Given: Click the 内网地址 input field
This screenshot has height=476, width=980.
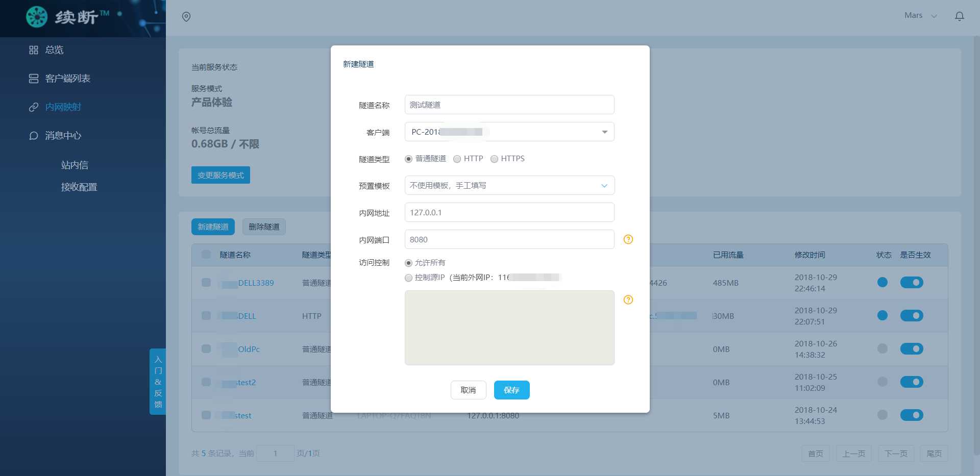Looking at the screenshot, I should 509,212.
